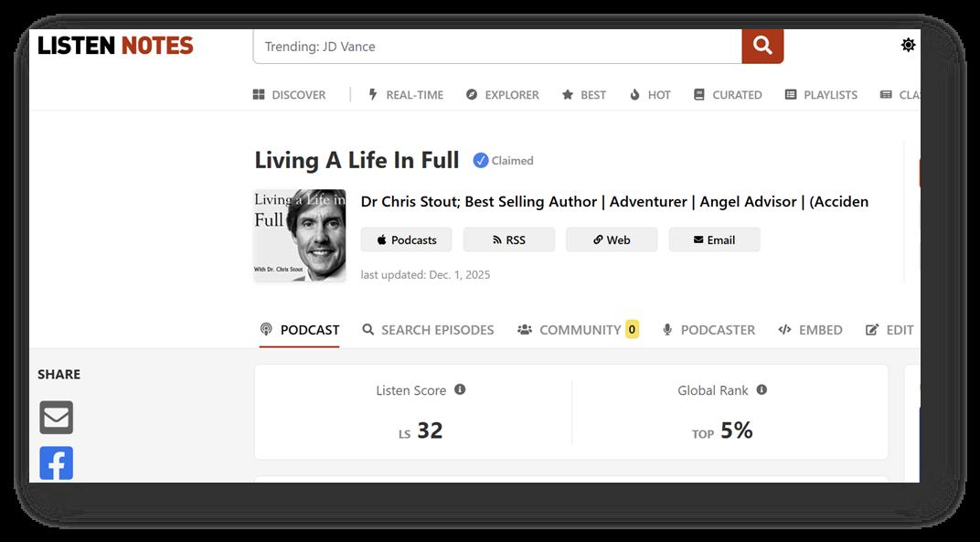Open the Explorer menu item

pos(503,95)
